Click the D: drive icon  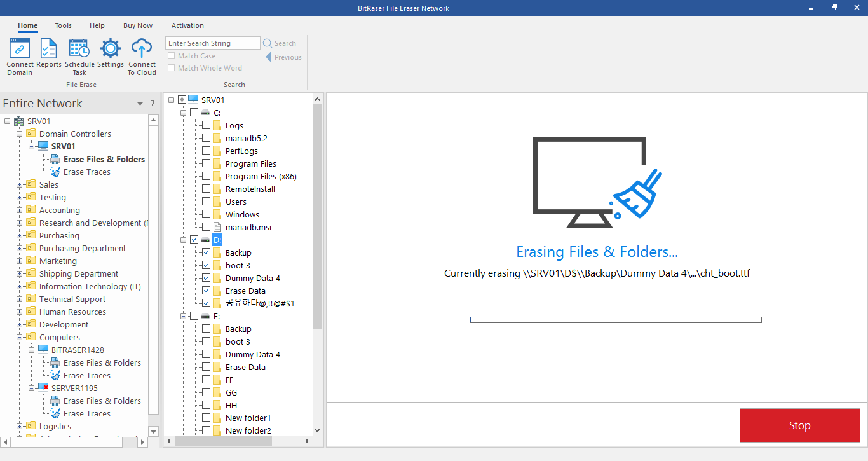point(205,240)
